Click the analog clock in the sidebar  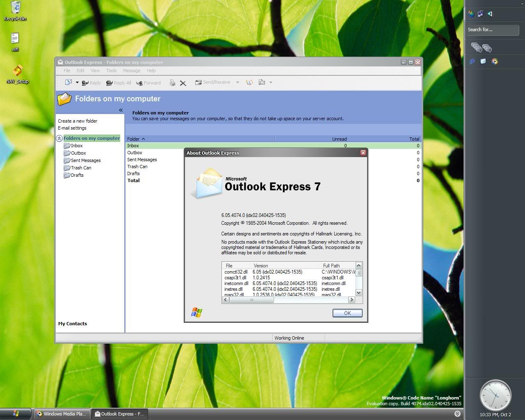495,395
